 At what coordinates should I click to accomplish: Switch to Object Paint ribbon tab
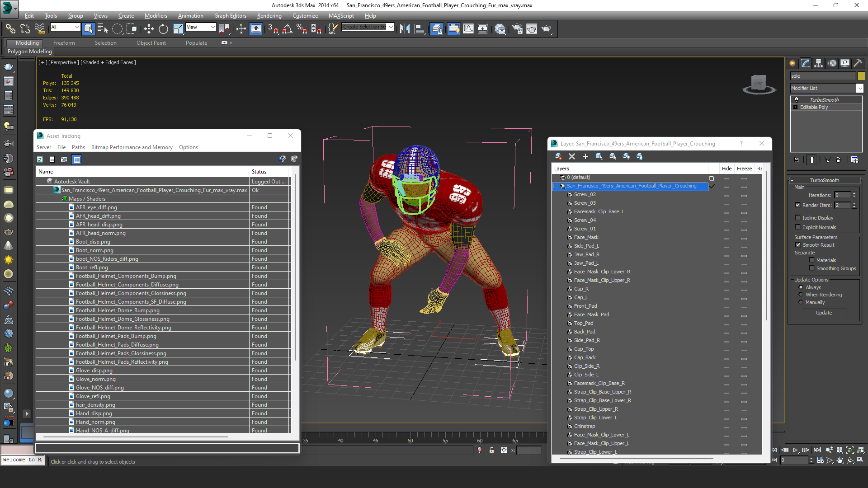(151, 43)
